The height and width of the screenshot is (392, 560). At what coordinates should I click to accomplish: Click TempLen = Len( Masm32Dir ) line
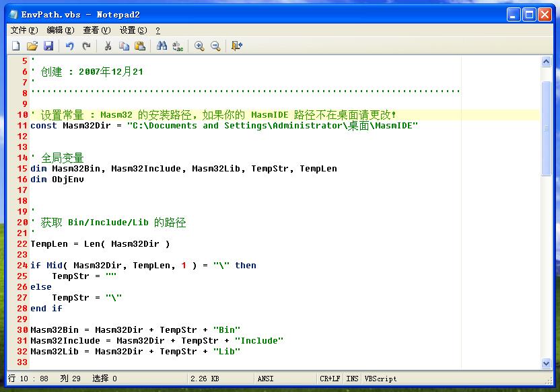pos(100,244)
